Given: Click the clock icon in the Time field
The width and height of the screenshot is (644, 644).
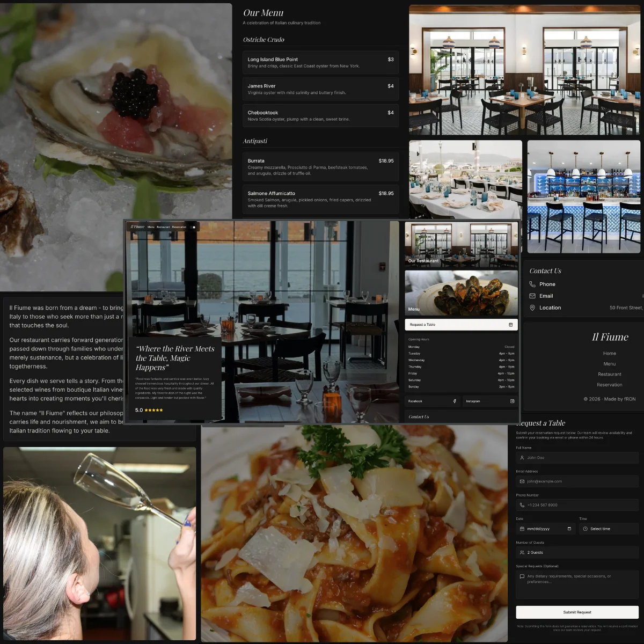Looking at the screenshot, I should 586,529.
